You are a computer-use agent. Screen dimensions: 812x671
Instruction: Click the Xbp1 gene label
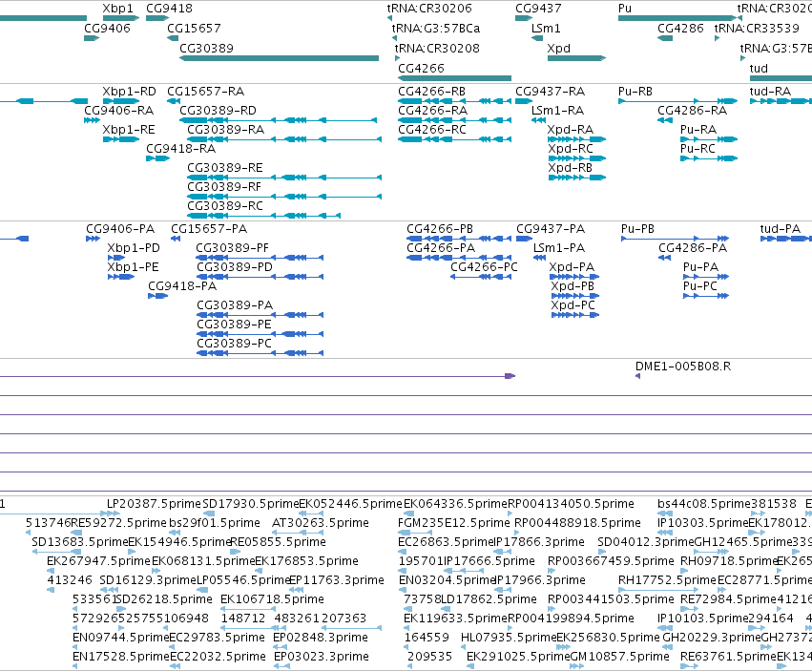(x=117, y=9)
